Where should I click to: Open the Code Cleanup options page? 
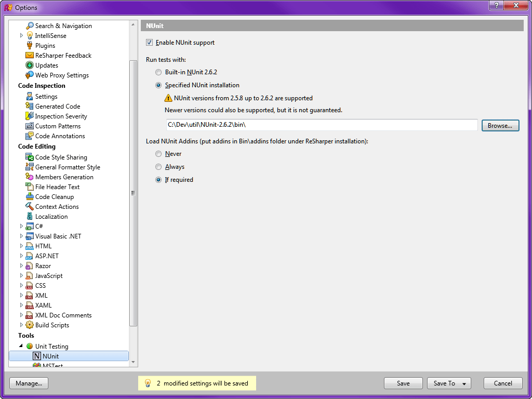coord(54,197)
